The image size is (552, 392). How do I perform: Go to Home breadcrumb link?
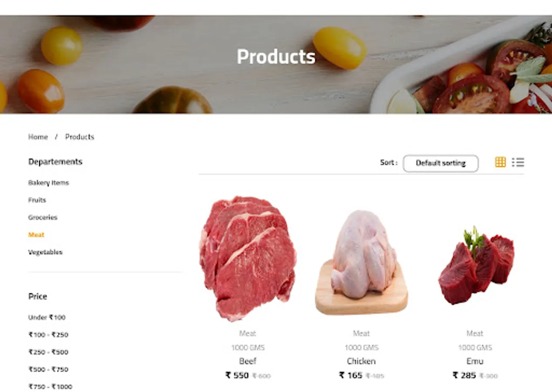click(38, 137)
